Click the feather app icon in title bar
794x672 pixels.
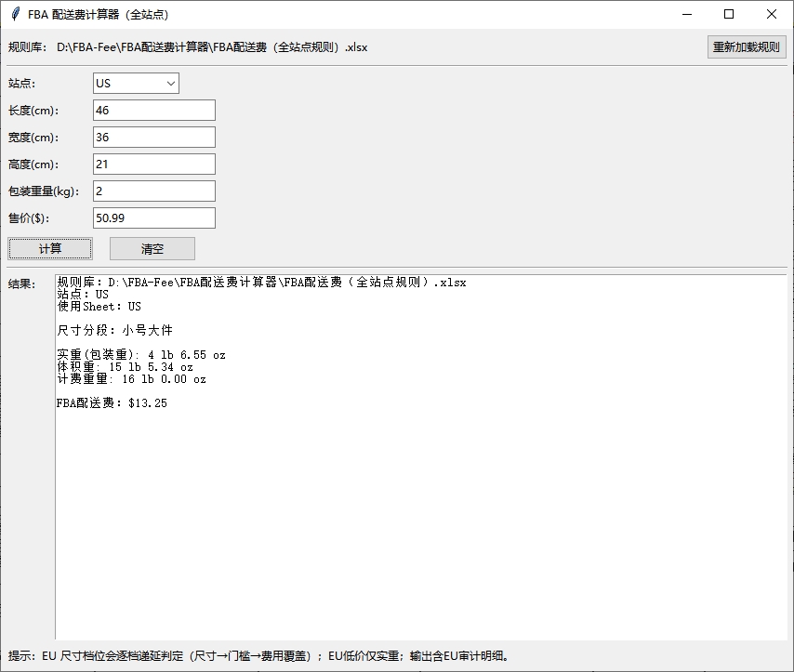pos(15,14)
